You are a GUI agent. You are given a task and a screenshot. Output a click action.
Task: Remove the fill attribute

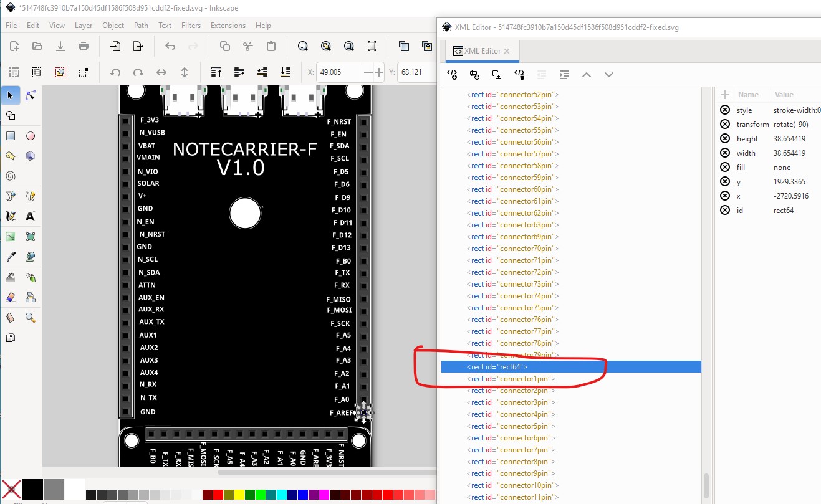click(x=725, y=167)
